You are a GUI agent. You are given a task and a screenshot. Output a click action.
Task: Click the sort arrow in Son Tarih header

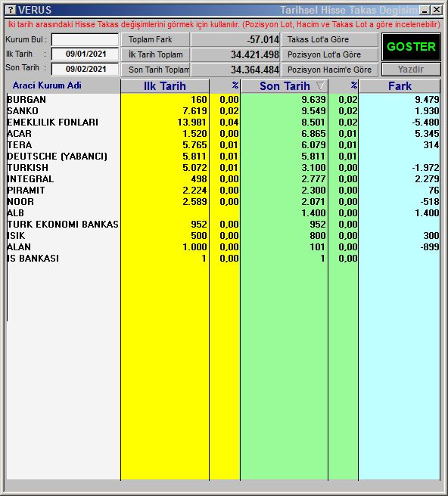320,85
